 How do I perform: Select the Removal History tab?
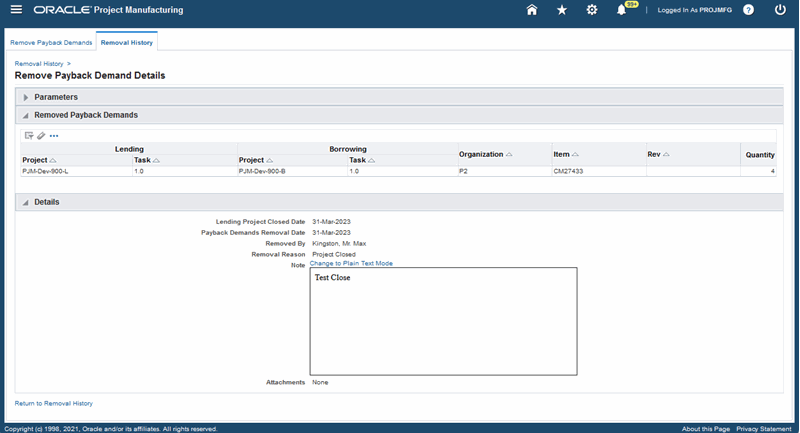coord(127,42)
